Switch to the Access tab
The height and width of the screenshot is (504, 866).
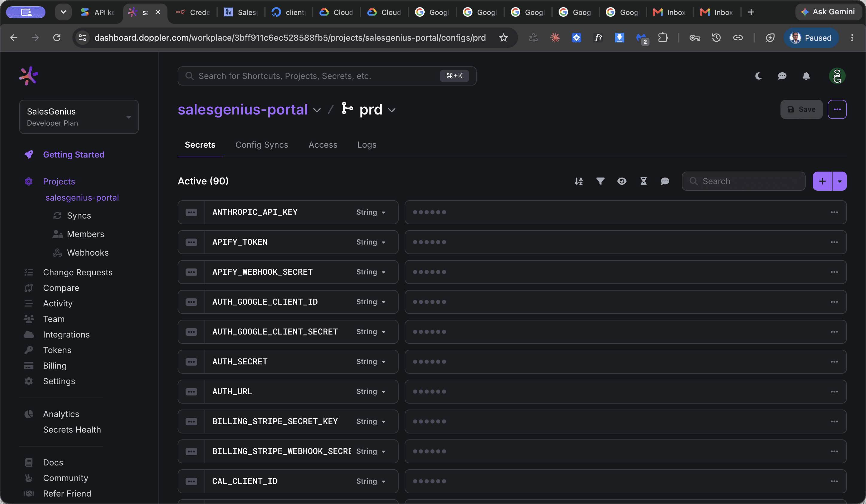point(323,145)
